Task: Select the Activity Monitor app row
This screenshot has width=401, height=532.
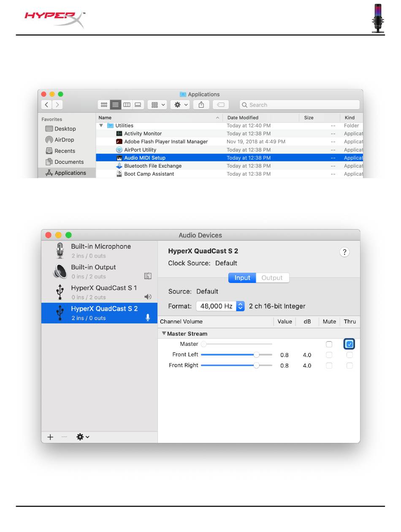Action: (230, 133)
